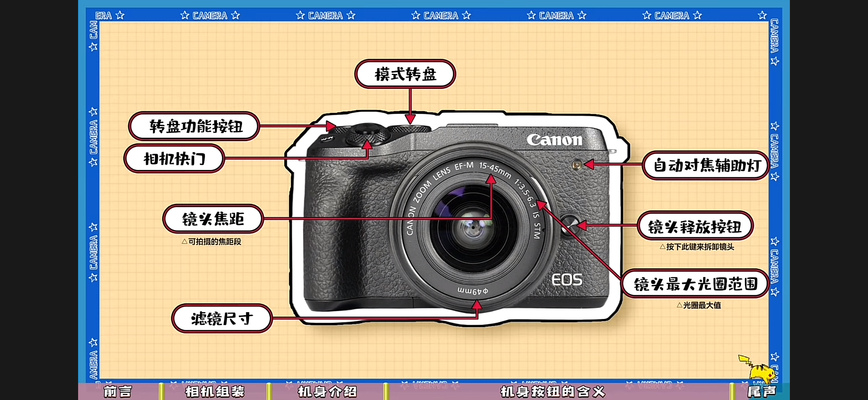Click the Canon logo on the camera

(x=554, y=140)
